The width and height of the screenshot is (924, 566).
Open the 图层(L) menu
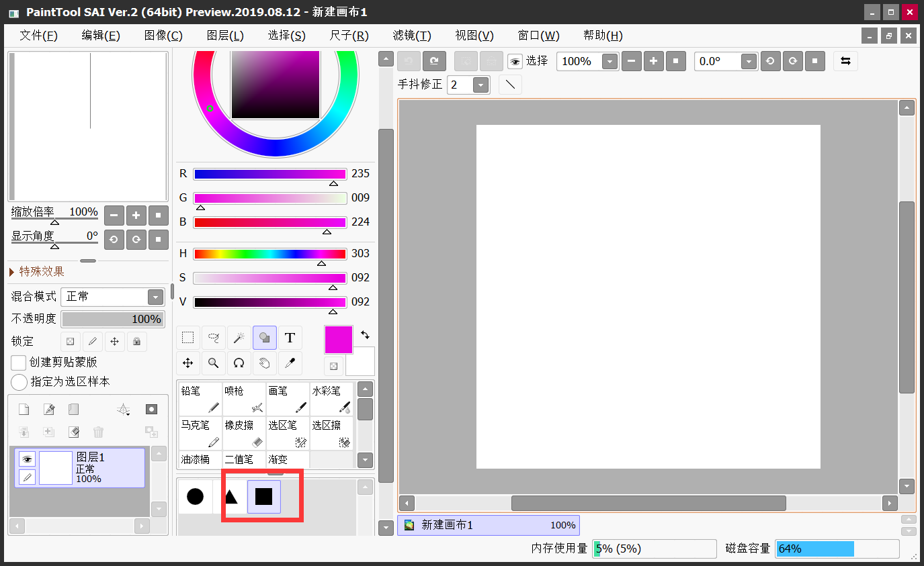tap(225, 36)
